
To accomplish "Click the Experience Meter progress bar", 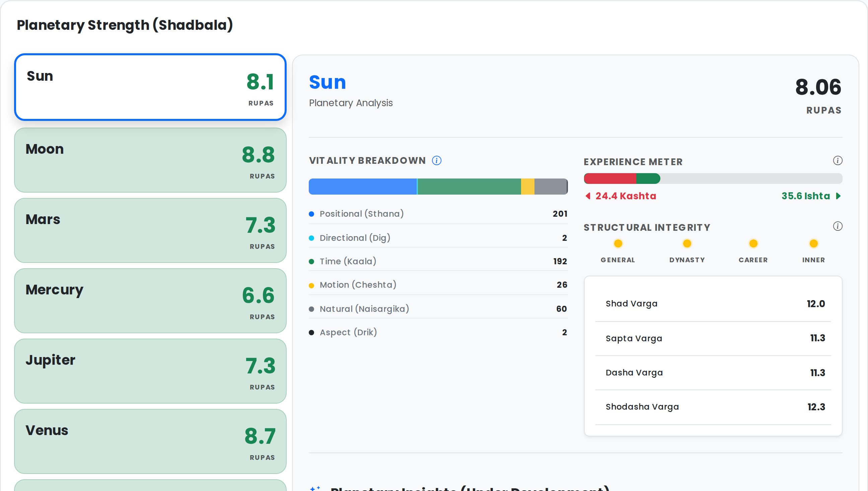I will (x=713, y=179).
